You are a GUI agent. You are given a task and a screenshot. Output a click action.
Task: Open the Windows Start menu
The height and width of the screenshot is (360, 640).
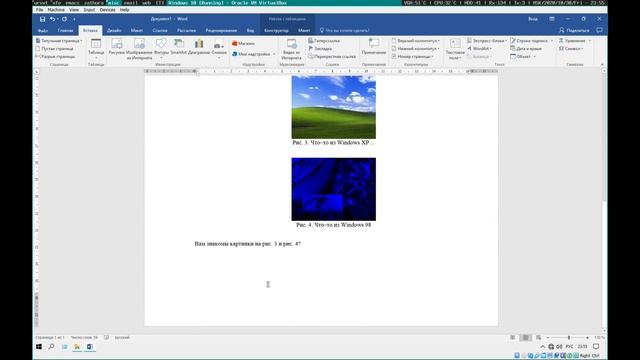[x=39, y=347]
